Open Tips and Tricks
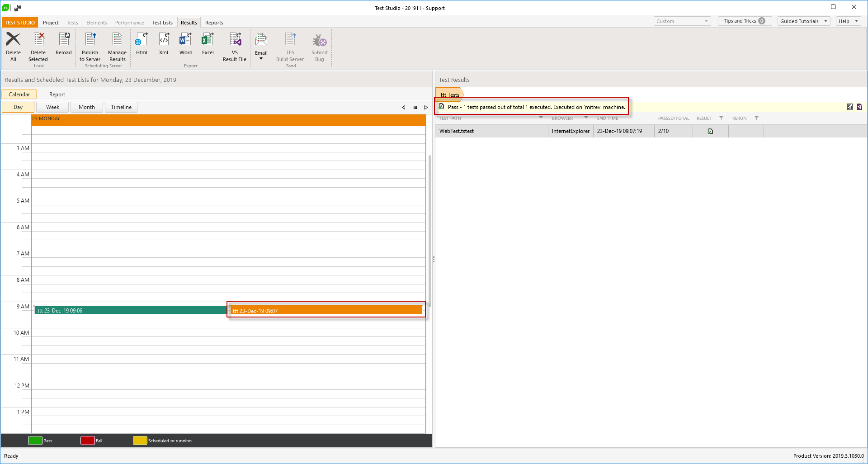The height and width of the screenshot is (464, 868). [x=744, y=21]
